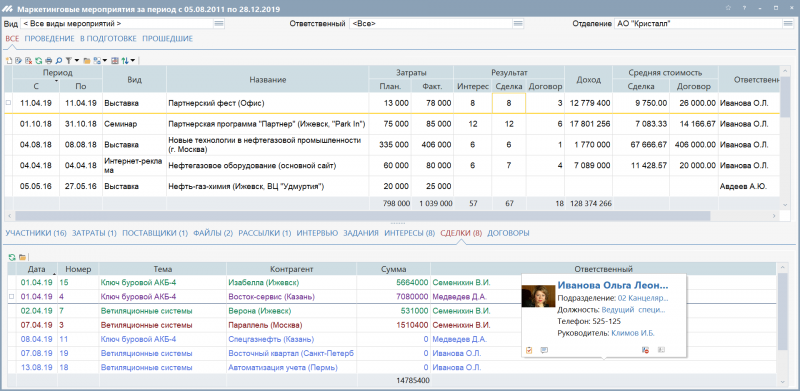Switch to the ВСЕ tab
Image resolution: width=800 pixels, height=391 pixels.
pos(12,39)
